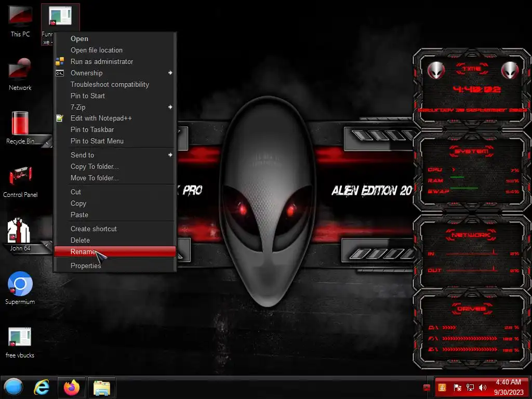Viewport: 532px width, 399px height.
Task: Click the Java update tray icon
Action: click(x=442, y=388)
